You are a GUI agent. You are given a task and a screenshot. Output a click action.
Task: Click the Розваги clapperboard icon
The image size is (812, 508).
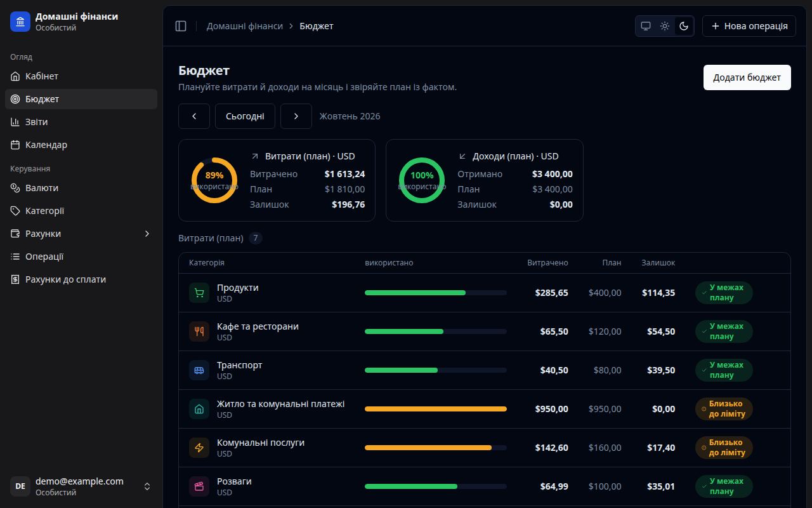[199, 486]
